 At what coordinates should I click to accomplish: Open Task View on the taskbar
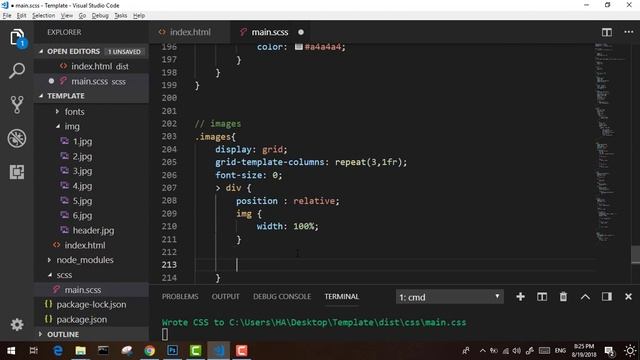pos(34,351)
